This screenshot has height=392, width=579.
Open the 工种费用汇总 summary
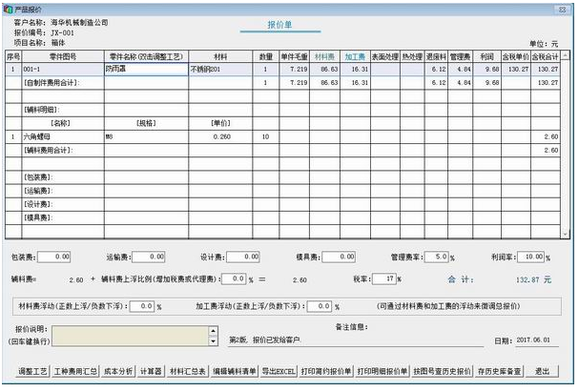coord(75,371)
